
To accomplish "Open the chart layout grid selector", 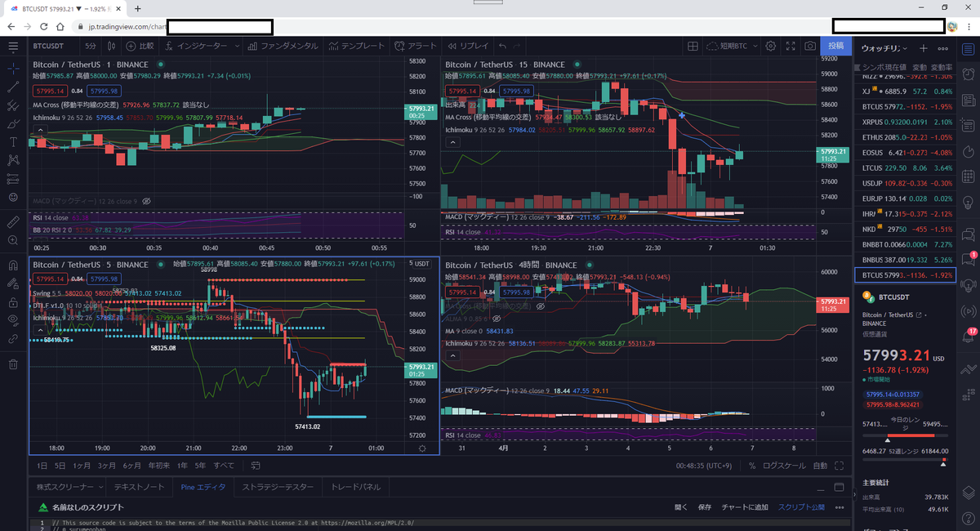I will (693, 47).
